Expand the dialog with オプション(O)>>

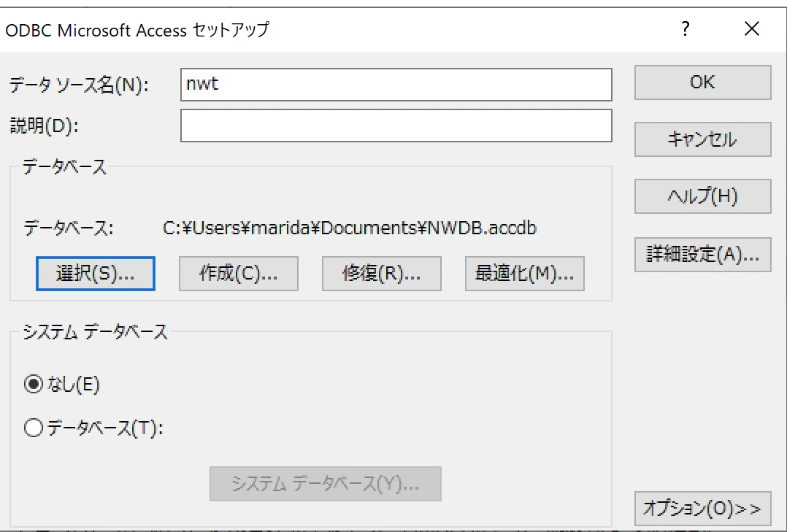[702, 509]
